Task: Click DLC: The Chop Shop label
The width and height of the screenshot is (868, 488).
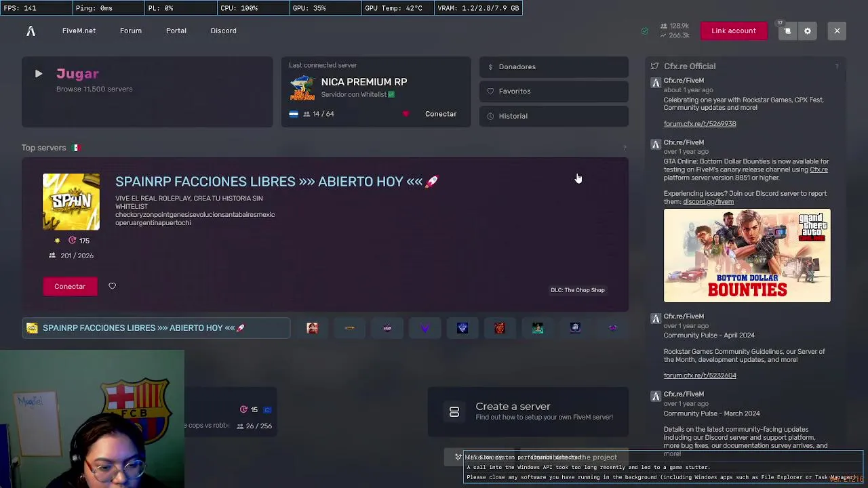Action: [578, 290]
